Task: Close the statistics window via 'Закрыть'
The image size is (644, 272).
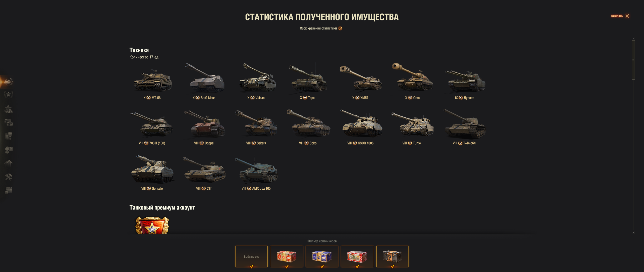Action: point(620,16)
